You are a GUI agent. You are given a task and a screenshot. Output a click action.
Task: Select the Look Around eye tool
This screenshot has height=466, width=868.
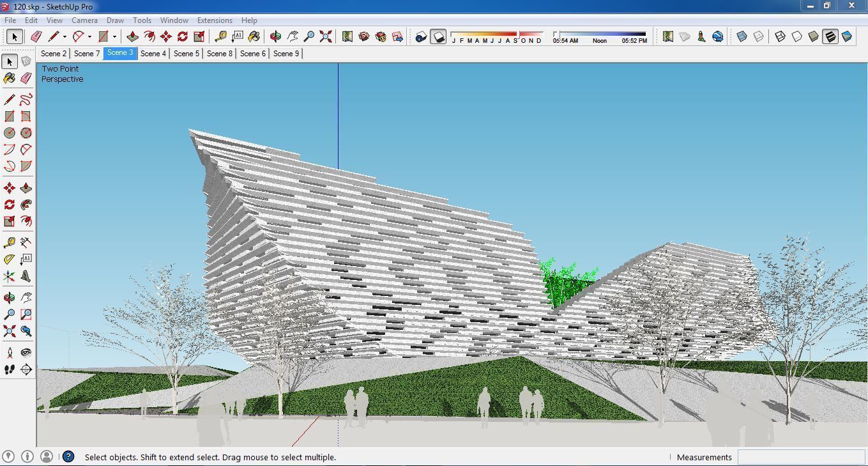26,352
